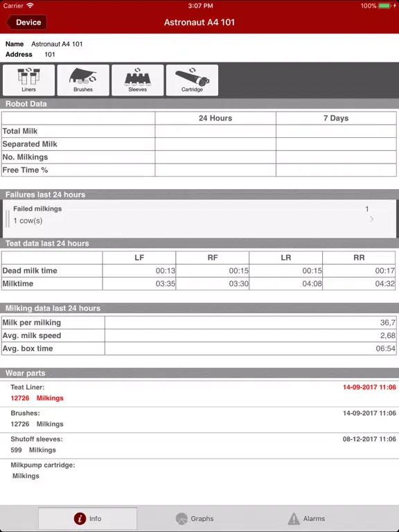Click Avg. box time value 06:54
Image resolution: width=399 pixels, height=532 pixels.
coord(385,348)
